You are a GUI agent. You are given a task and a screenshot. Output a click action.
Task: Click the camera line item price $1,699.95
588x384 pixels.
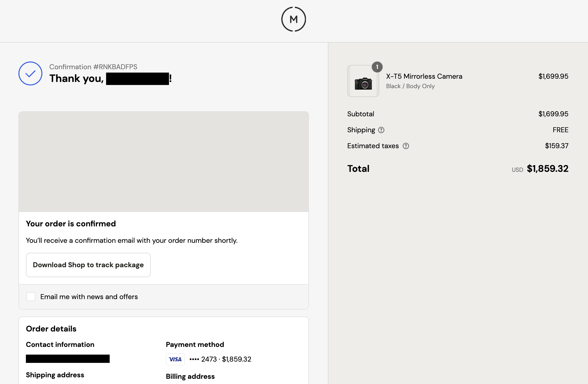[553, 76]
